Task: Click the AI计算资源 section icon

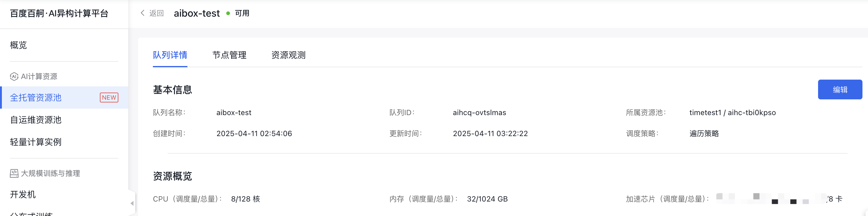Action: tap(14, 77)
